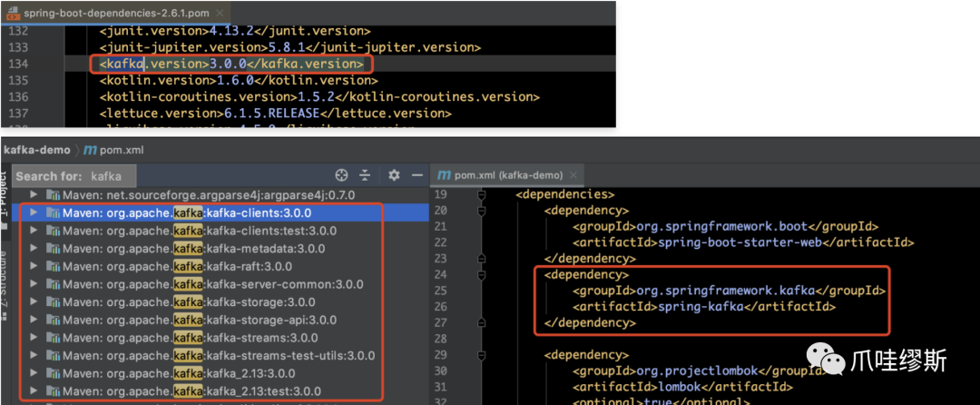Select Maven: kafka_2.13:3.0.0 row
The width and height of the screenshot is (980, 405).
pyautogui.click(x=220, y=374)
